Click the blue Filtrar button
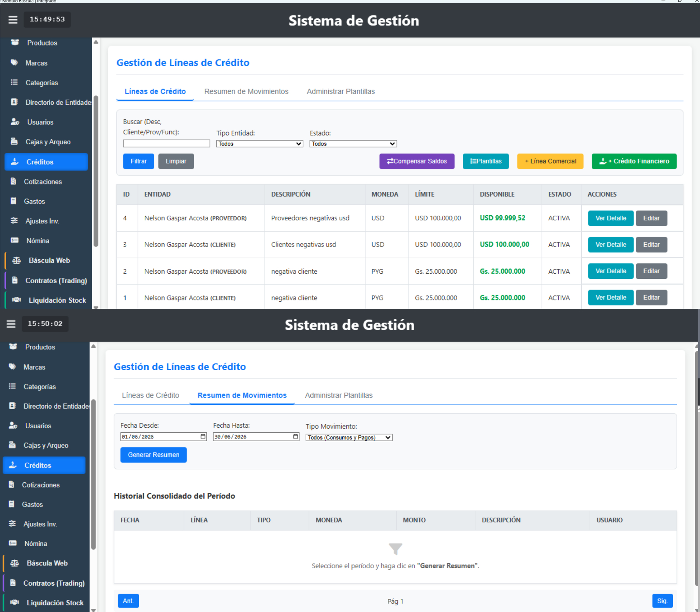Image resolution: width=700 pixels, height=612 pixels. click(x=138, y=161)
